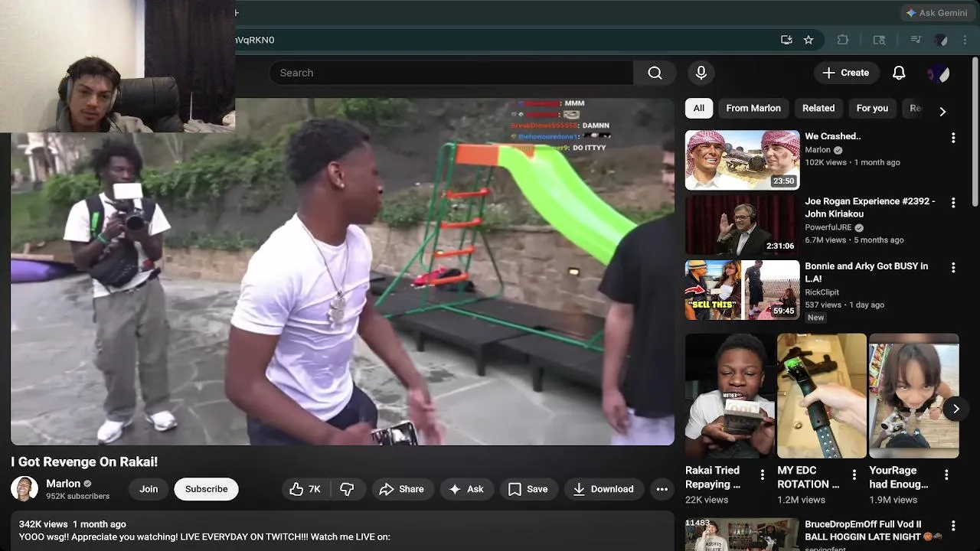
Task: Focus the YouTube Search field
Action: click(x=451, y=73)
